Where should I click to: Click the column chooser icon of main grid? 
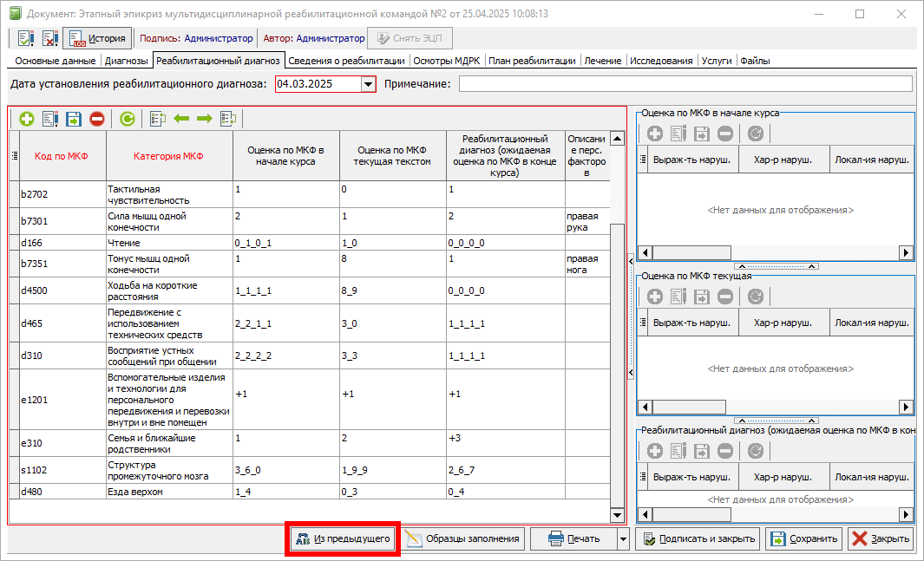[x=15, y=156]
